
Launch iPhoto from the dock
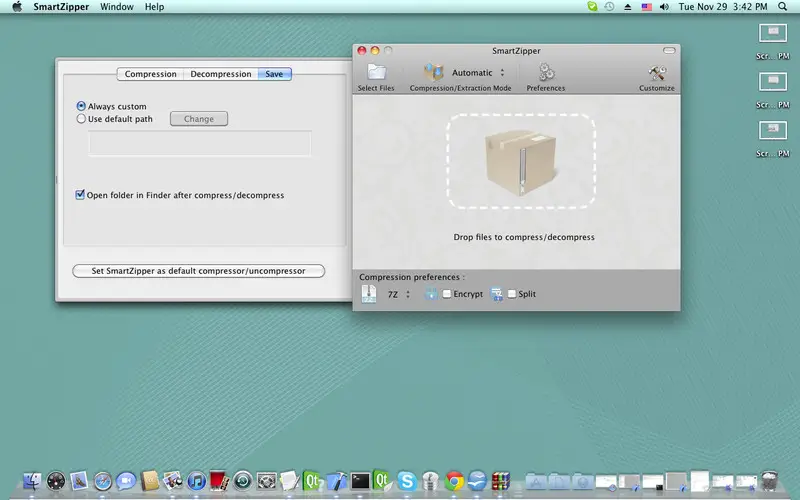[x=172, y=481]
